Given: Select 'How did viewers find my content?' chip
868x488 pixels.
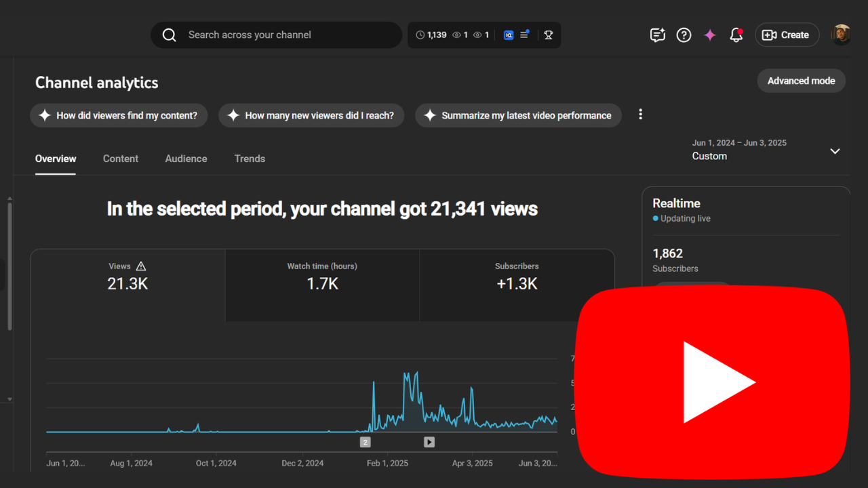Looking at the screenshot, I should [119, 115].
